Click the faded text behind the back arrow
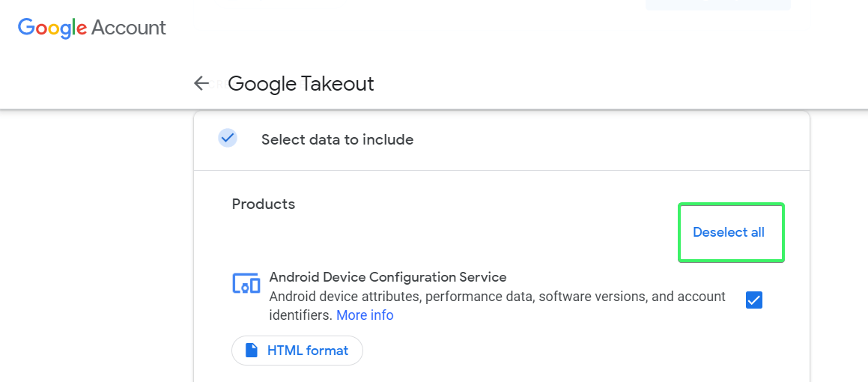 coord(217,85)
